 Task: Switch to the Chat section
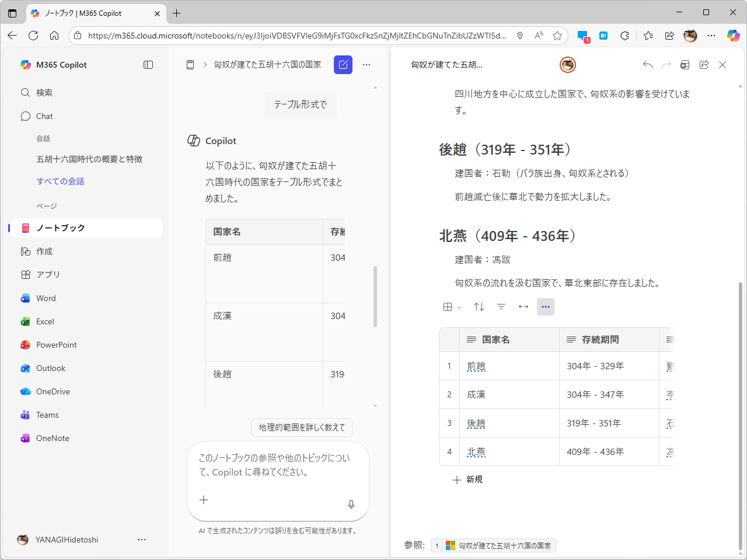point(43,116)
